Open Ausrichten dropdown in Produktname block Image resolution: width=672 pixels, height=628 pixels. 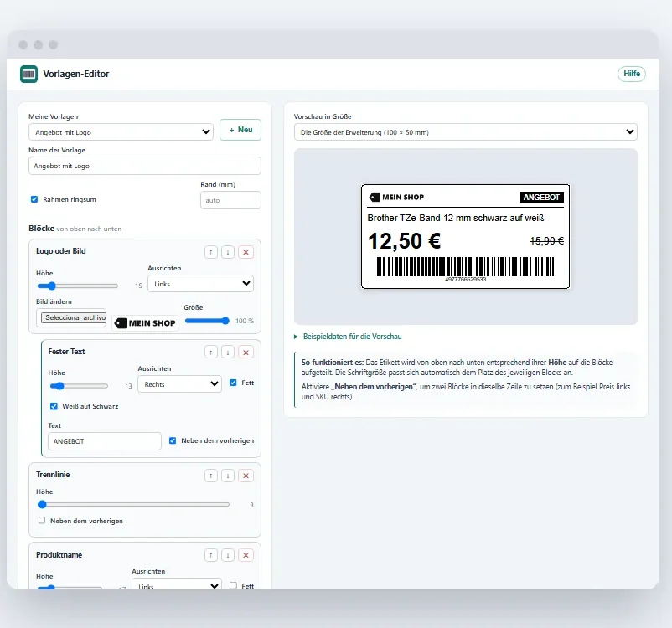[x=177, y=584]
